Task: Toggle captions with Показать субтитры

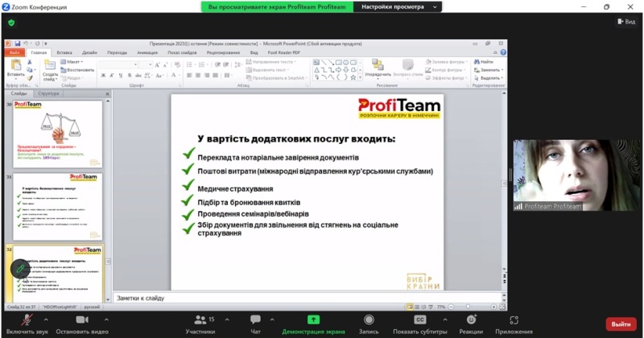Action: (419, 324)
